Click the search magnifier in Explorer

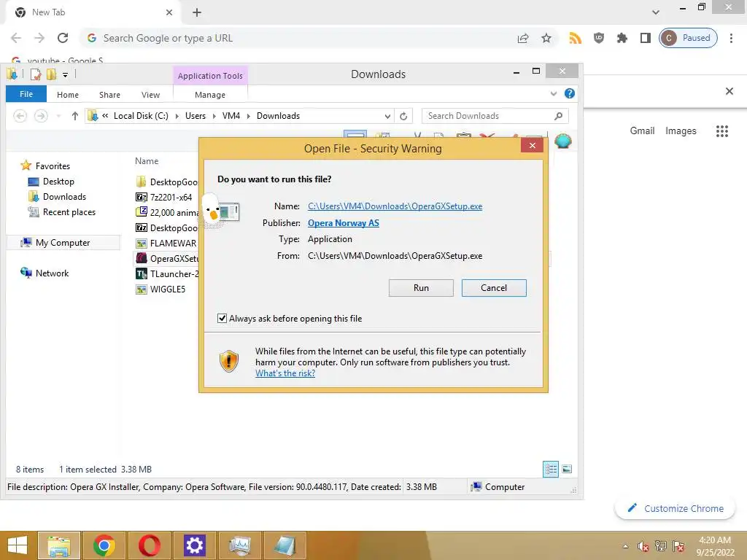(558, 116)
